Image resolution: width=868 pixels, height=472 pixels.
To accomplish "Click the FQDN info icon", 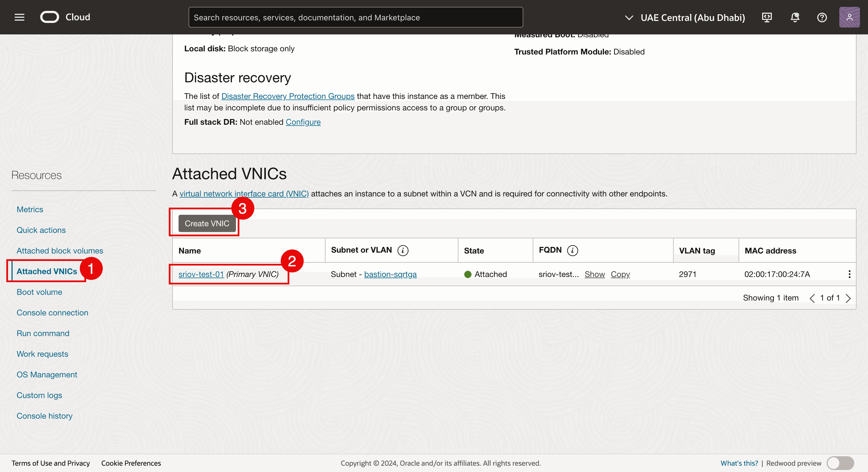I will click(572, 250).
